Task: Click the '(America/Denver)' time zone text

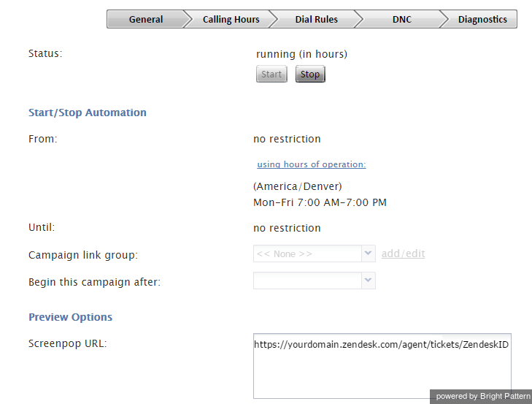Action: [x=298, y=186]
